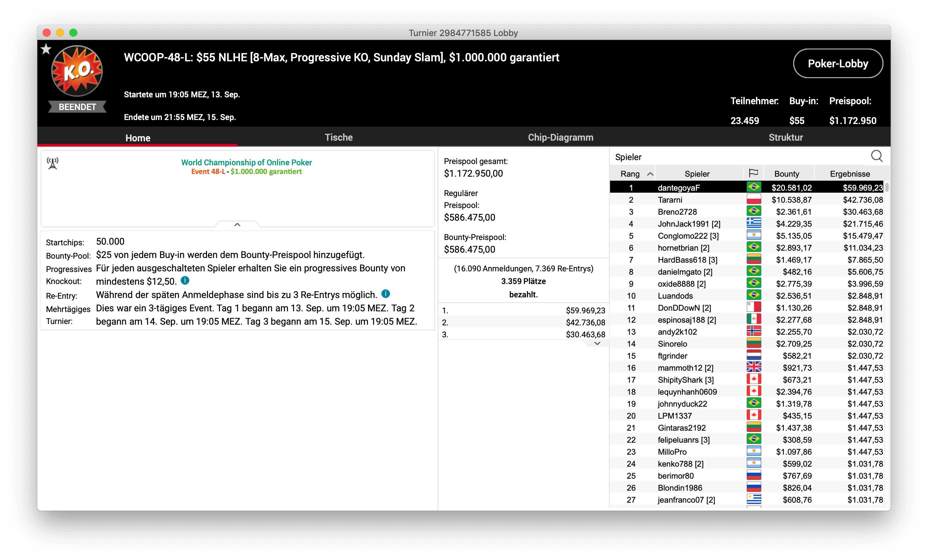Click the favorite star icon
928x560 pixels.
[46, 49]
